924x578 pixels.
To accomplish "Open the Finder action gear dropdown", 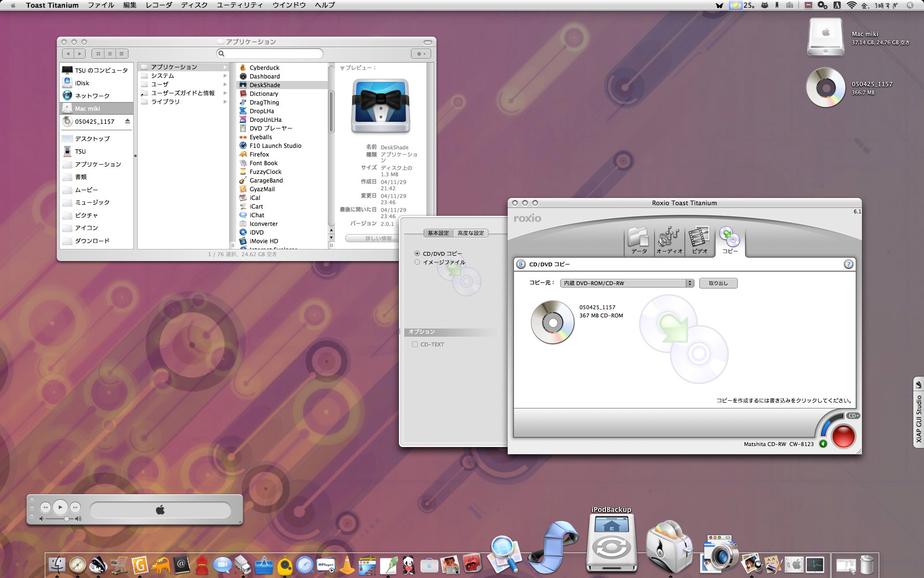I will point(421,54).
